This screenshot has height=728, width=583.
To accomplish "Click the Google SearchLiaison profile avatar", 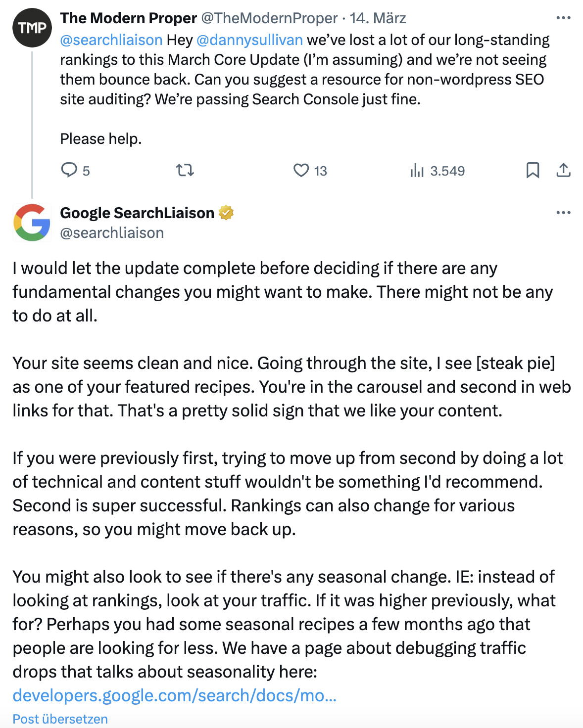I will click(32, 222).
